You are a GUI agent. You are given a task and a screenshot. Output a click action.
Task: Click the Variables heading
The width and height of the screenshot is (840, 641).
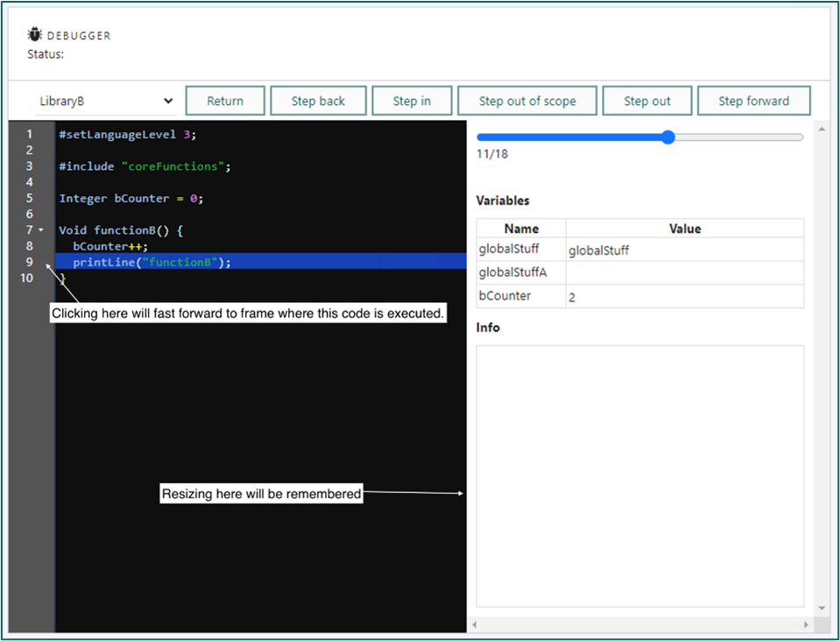pos(503,201)
